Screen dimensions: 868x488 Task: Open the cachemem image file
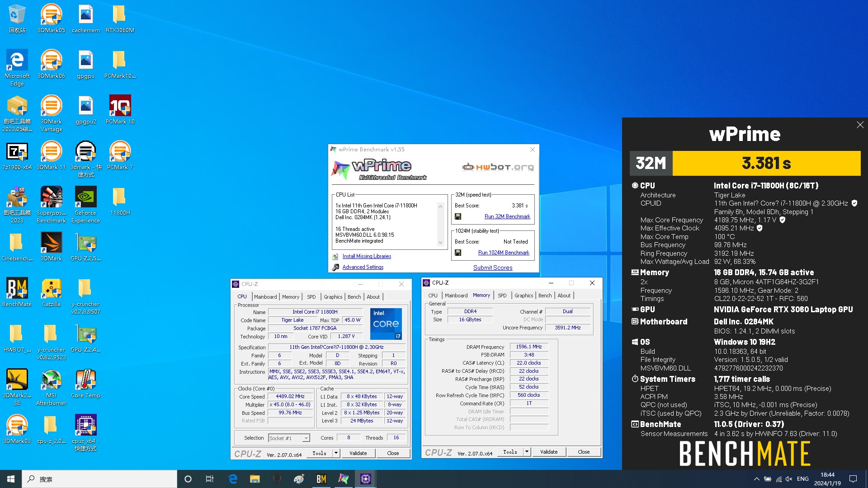85,19
